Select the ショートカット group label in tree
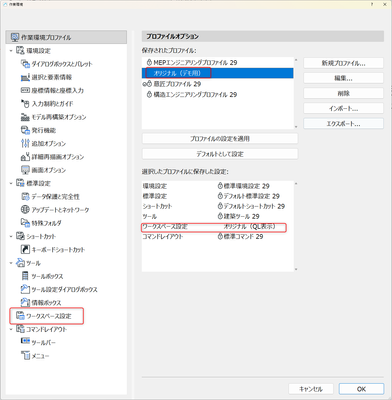Screen dimensions: 392x400 pyautogui.click(x=41, y=237)
